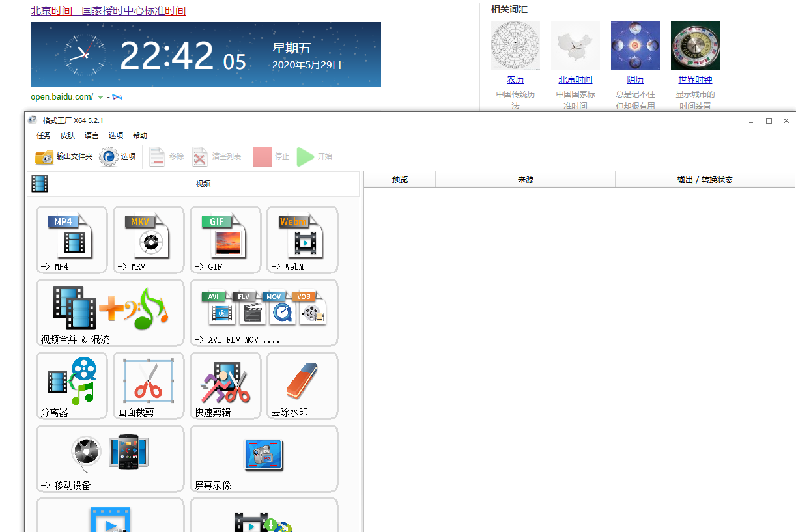Open the 选项 menu in menu bar

pos(116,135)
